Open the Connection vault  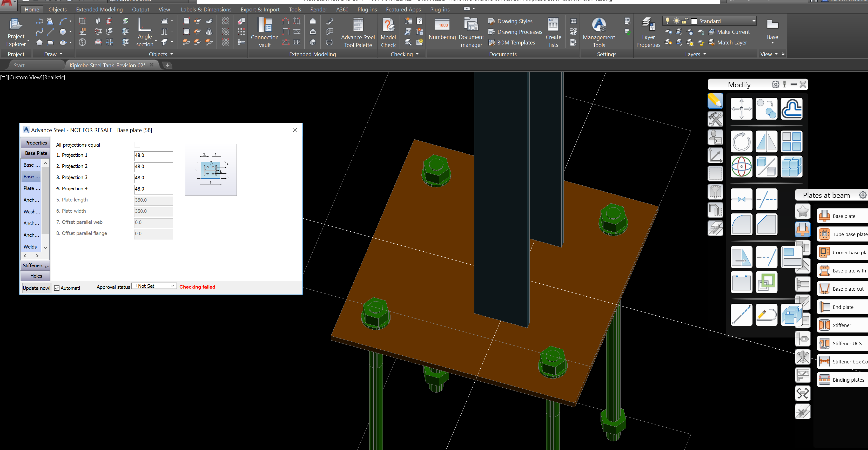coord(265,32)
